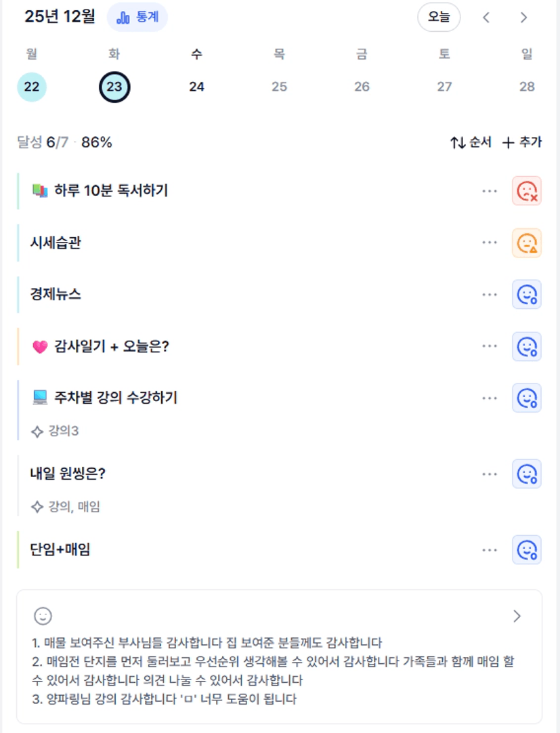560x733 pixels.
Task: Open the 내일 원씽은? habit item
Action: coord(68,474)
